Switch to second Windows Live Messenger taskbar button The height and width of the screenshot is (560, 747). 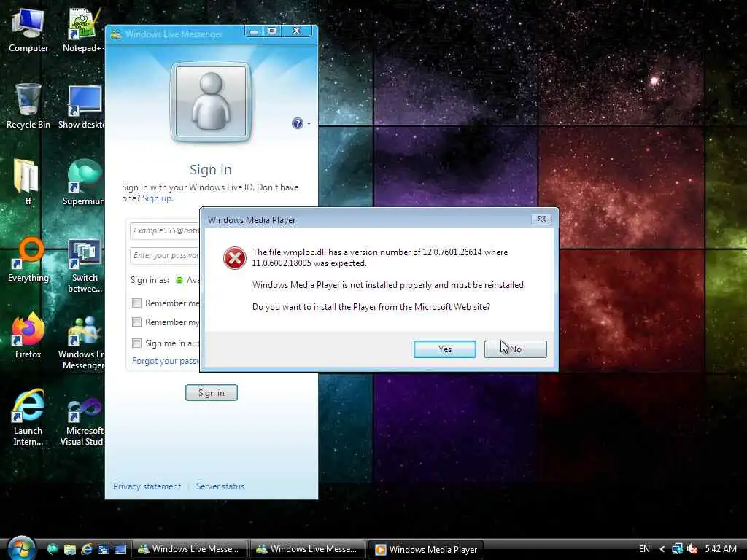click(x=307, y=549)
